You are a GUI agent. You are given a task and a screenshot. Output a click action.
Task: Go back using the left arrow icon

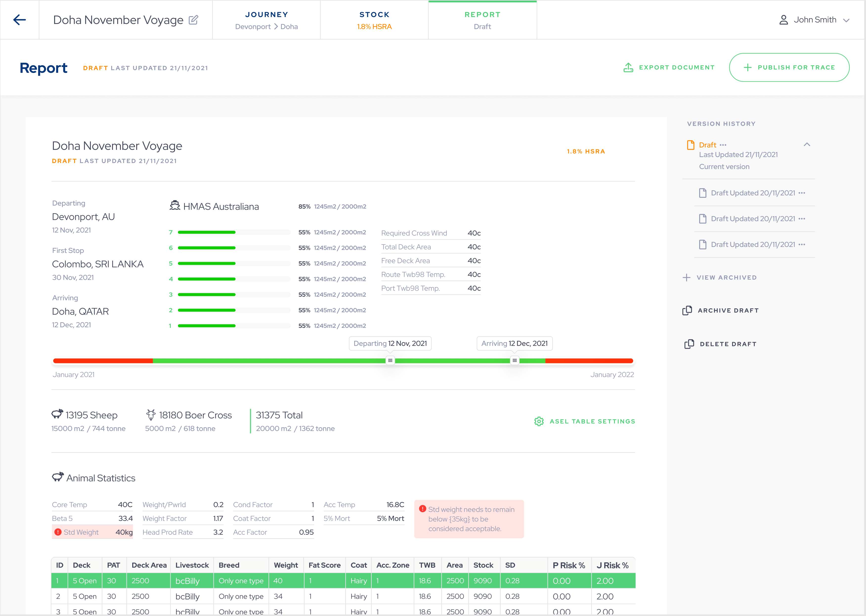click(x=19, y=20)
